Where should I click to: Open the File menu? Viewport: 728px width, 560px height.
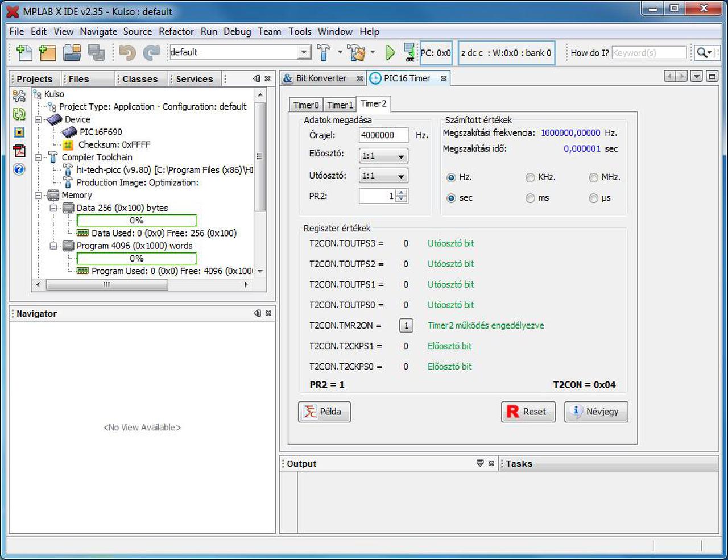(16, 31)
